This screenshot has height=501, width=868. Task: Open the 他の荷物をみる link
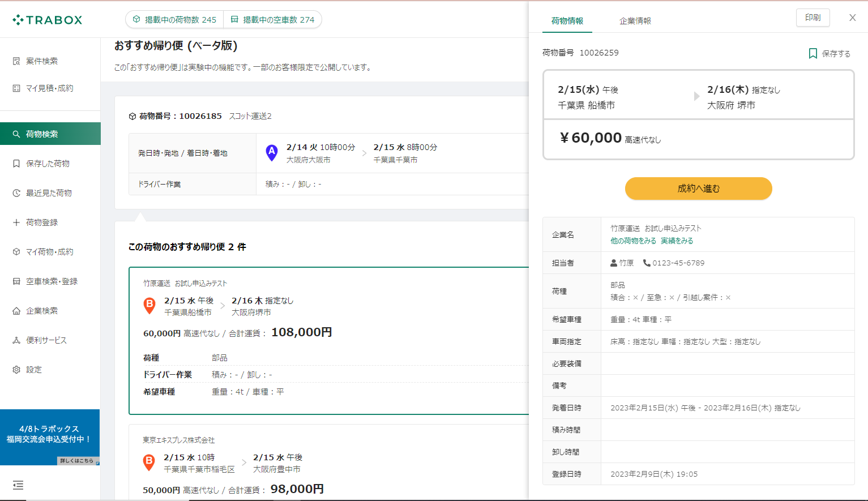(633, 241)
